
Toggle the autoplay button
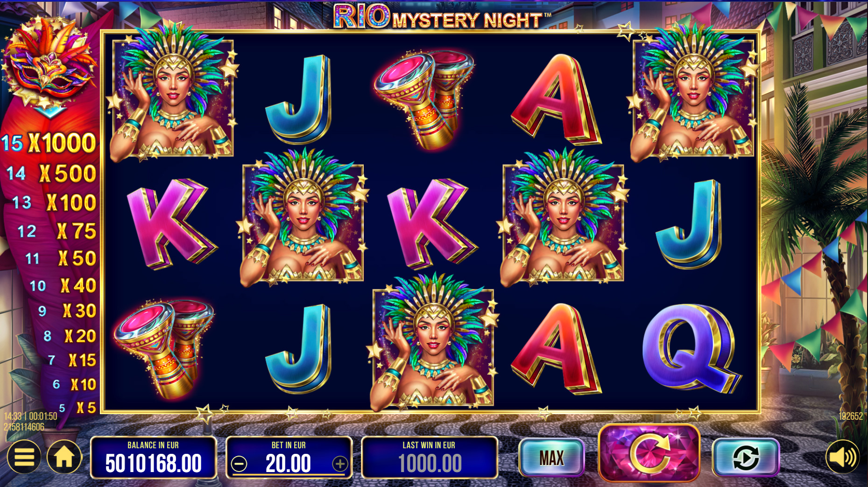(x=746, y=458)
